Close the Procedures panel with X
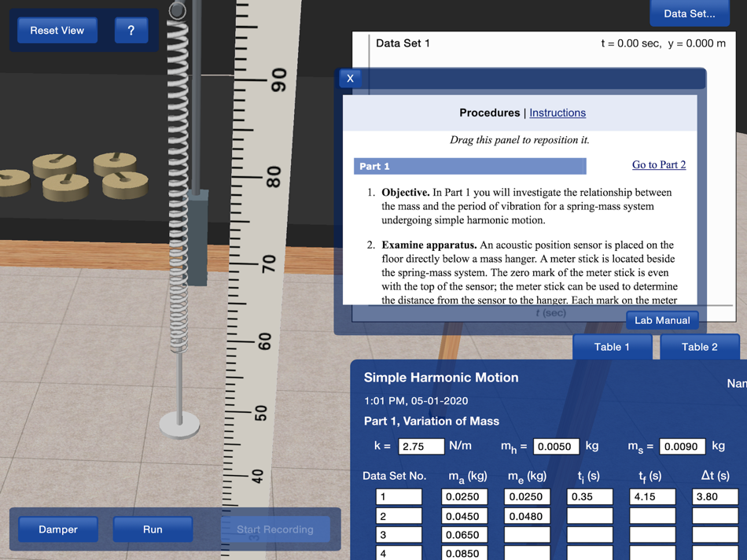This screenshot has width=747, height=560. point(350,78)
